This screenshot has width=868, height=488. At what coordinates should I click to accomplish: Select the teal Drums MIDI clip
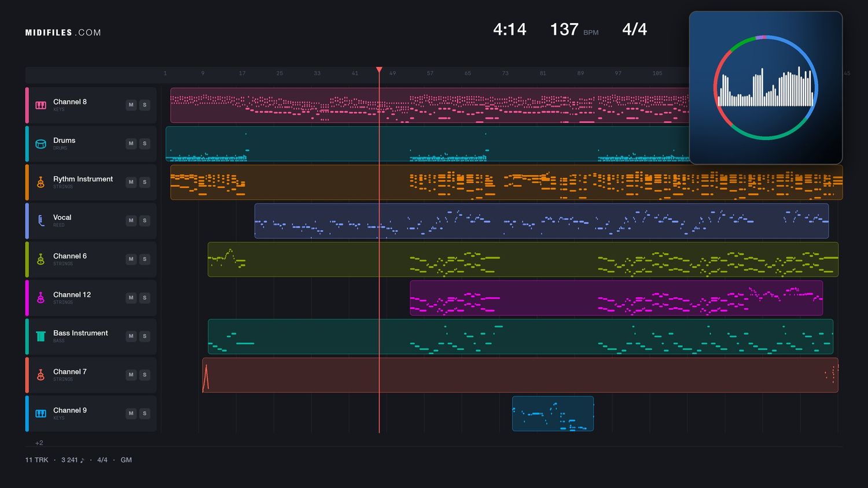pyautogui.click(x=427, y=144)
